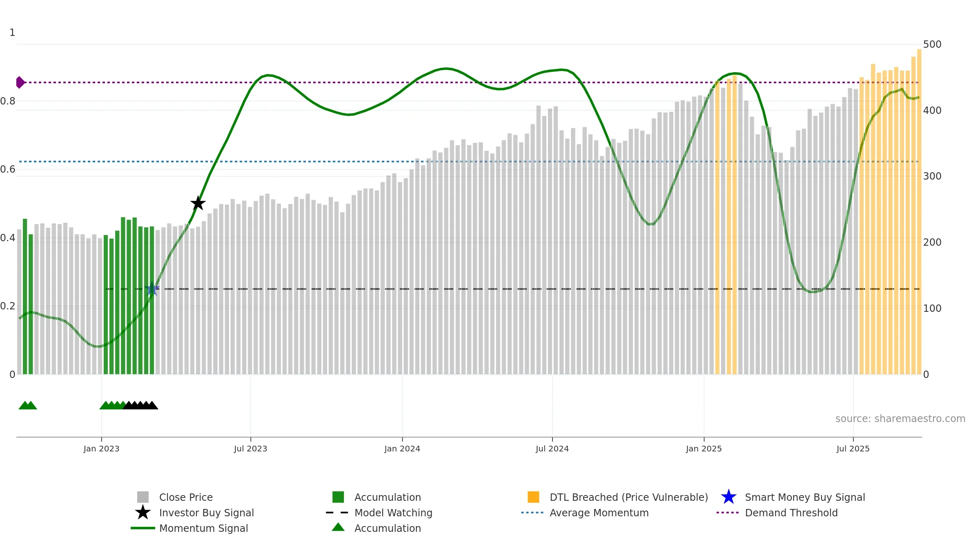
Task: Click the DTL Breached (Price Vulnerable) legend label
Action: (x=629, y=497)
